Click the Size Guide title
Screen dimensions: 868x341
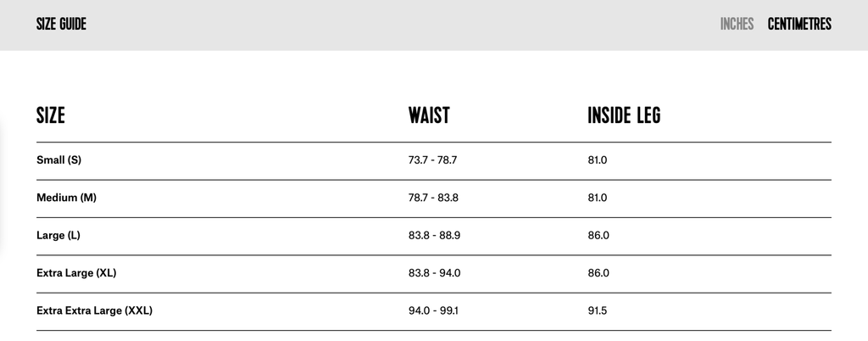(x=61, y=25)
